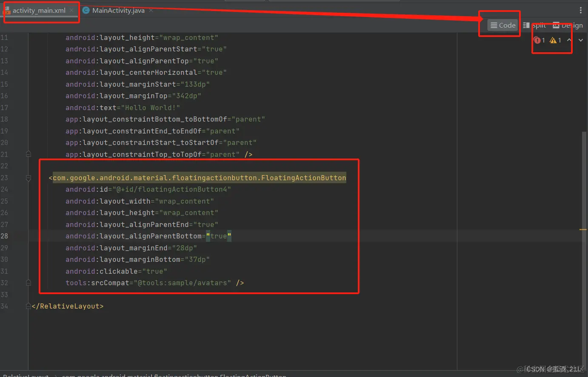This screenshot has height=377, width=588.
Task: Click layout_marginTop="342dp" attribute
Action: (x=133, y=96)
